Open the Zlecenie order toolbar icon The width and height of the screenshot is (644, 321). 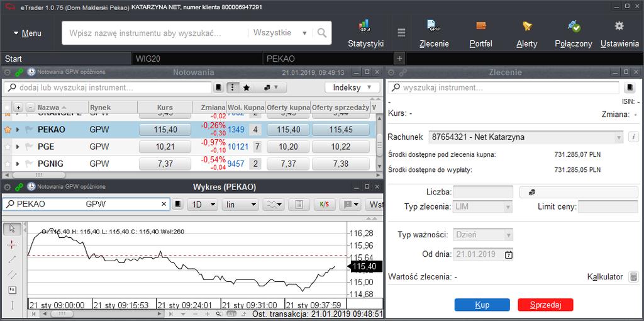coord(434,26)
